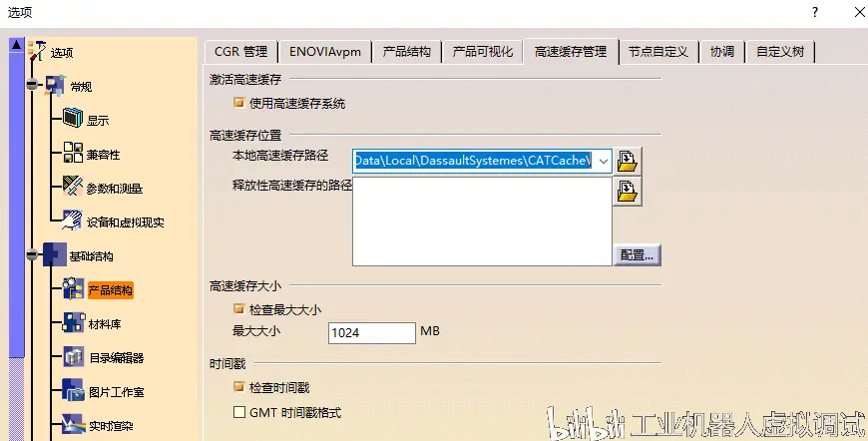
Task: Select the 材料库 material library icon
Action: (73, 323)
